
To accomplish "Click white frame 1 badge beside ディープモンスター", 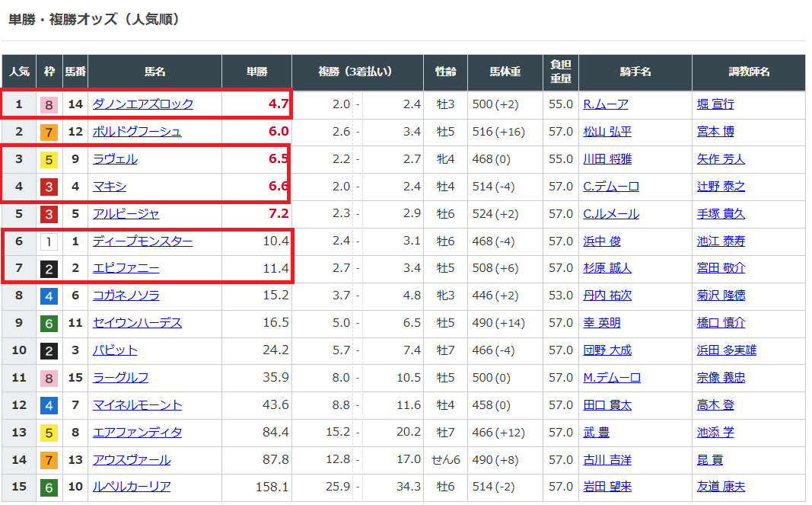I will [x=49, y=241].
